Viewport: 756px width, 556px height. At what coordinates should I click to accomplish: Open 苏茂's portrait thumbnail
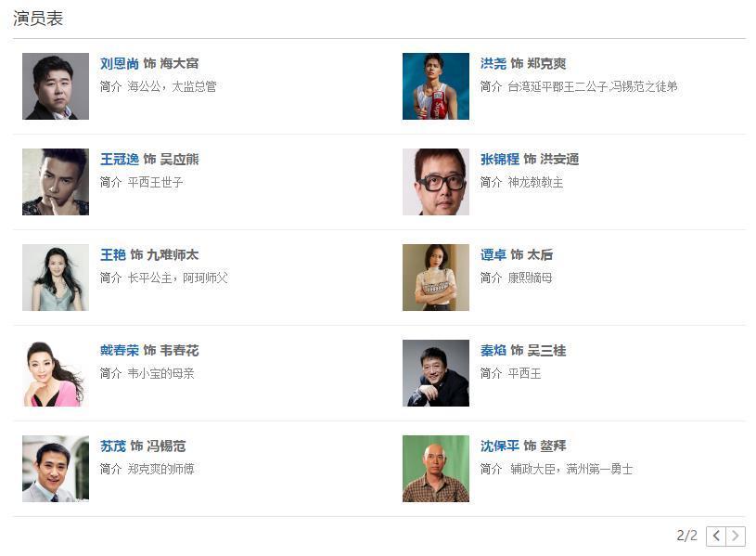(56, 469)
